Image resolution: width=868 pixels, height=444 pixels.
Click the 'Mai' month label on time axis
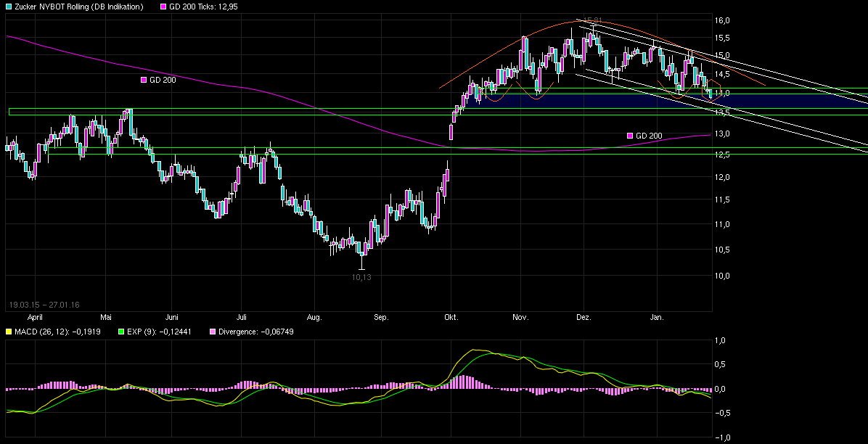(x=106, y=318)
